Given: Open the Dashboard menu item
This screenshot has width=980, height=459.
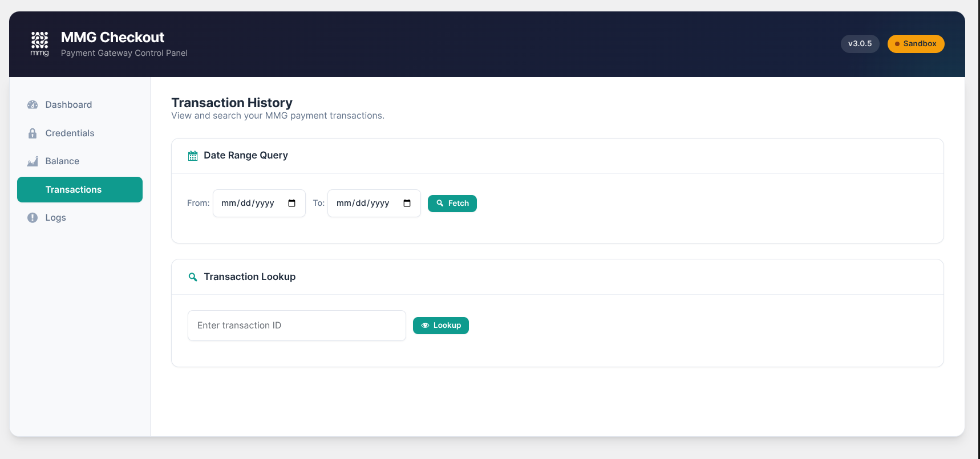Looking at the screenshot, I should click(x=80, y=105).
